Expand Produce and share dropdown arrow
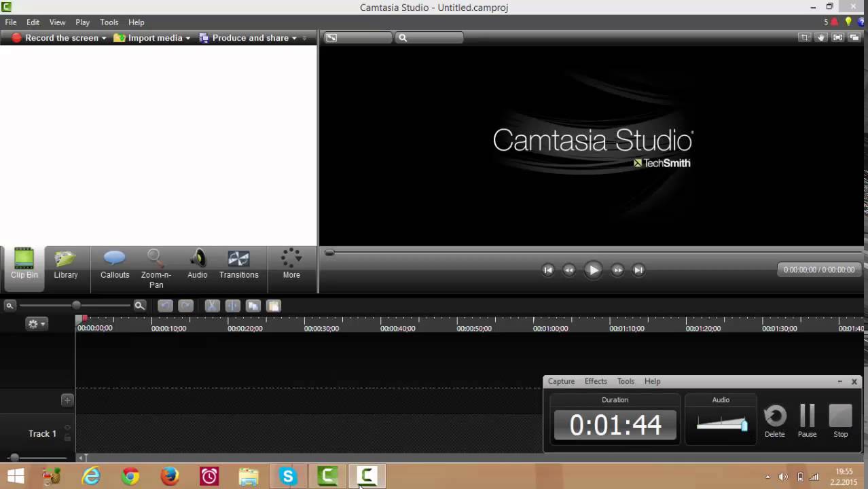Screen dimensions: 868x489 click(x=294, y=38)
